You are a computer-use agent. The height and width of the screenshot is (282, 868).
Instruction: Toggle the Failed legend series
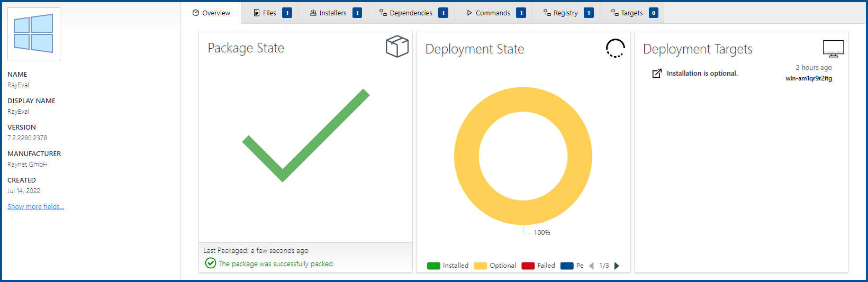pos(539,266)
